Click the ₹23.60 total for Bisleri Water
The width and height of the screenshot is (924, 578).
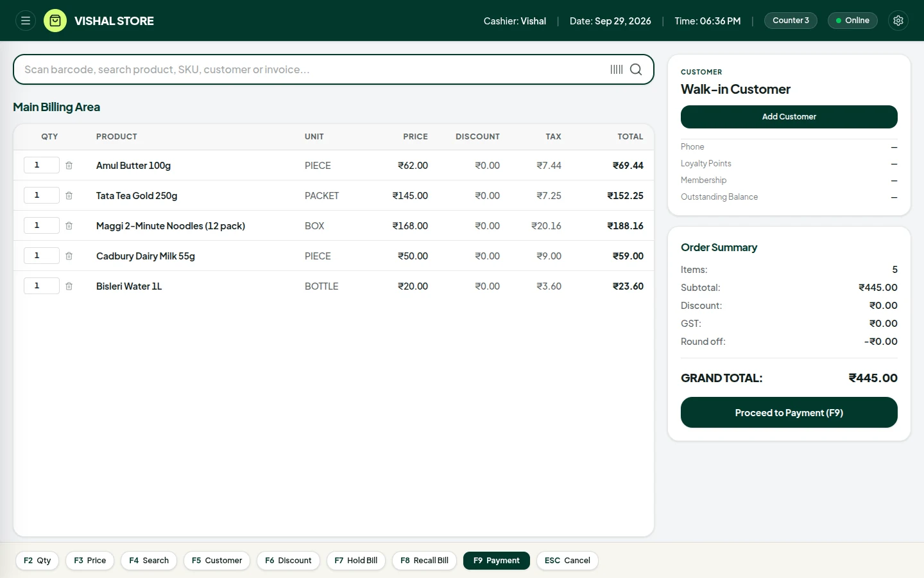click(628, 286)
